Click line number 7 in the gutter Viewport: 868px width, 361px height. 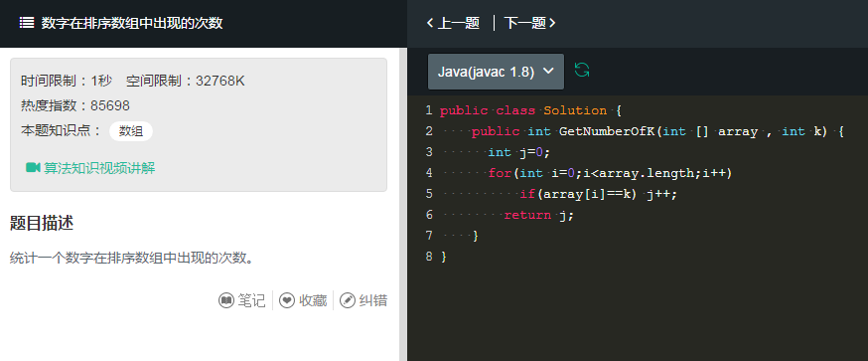coord(429,236)
